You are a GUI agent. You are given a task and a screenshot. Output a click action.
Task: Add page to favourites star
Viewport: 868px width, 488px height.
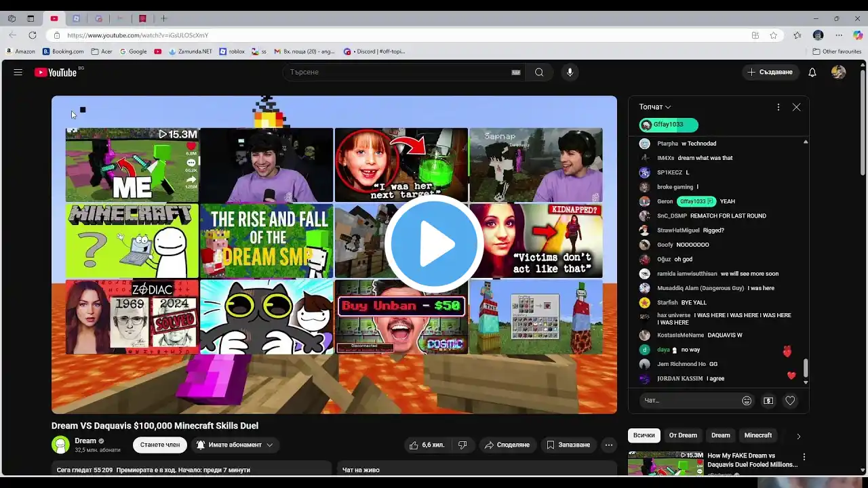click(773, 35)
